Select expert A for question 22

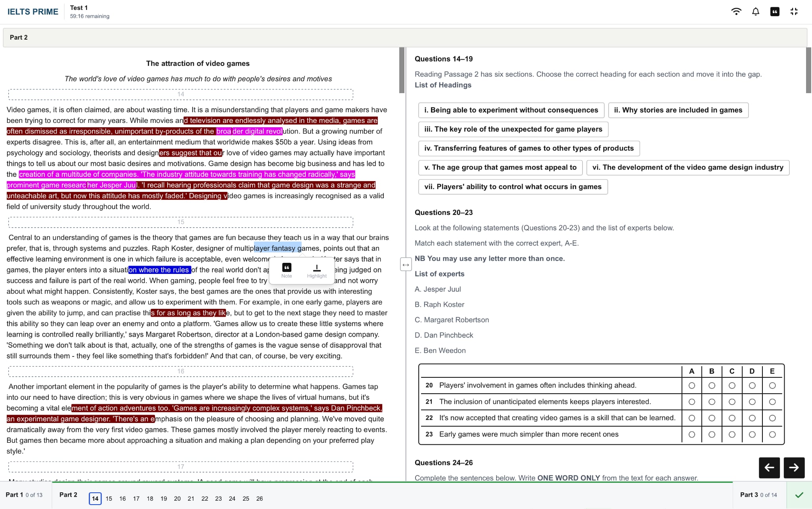(x=692, y=418)
